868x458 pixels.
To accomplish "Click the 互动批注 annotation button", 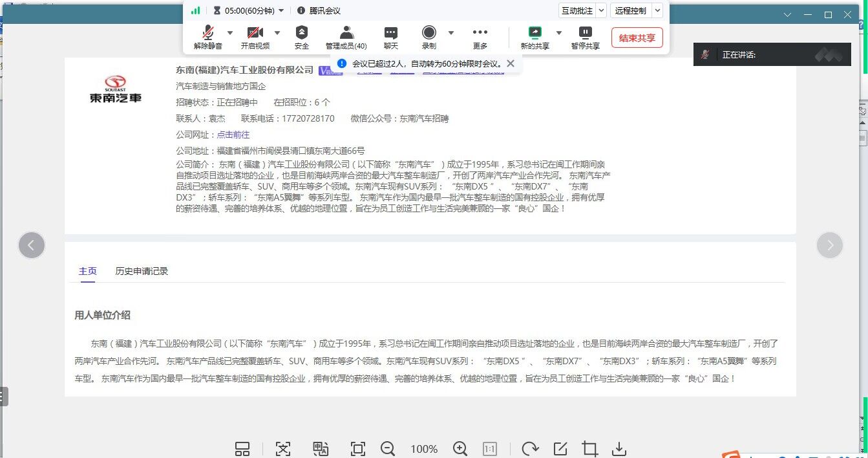I will (577, 10).
